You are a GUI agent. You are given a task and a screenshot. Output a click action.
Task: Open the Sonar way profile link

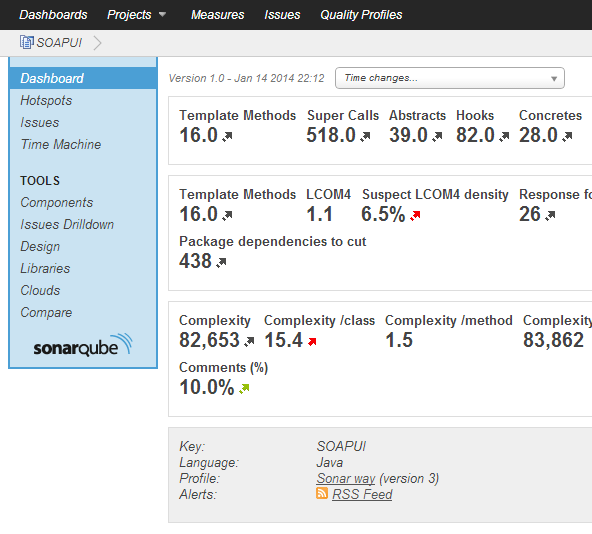pyautogui.click(x=346, y=478)
